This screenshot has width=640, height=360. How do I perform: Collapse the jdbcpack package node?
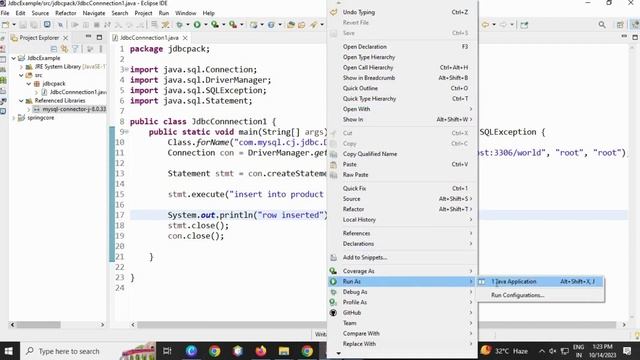click(29, 84)
